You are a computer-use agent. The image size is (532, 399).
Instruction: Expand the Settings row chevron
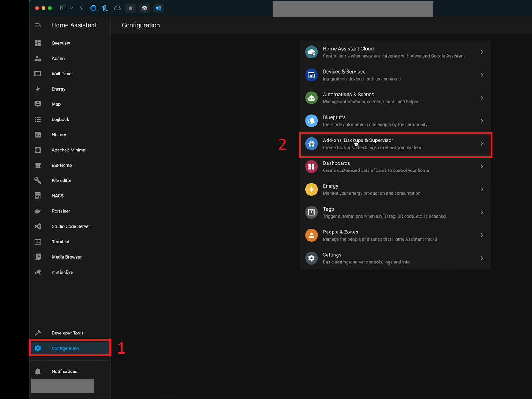(x=482, y=258)
